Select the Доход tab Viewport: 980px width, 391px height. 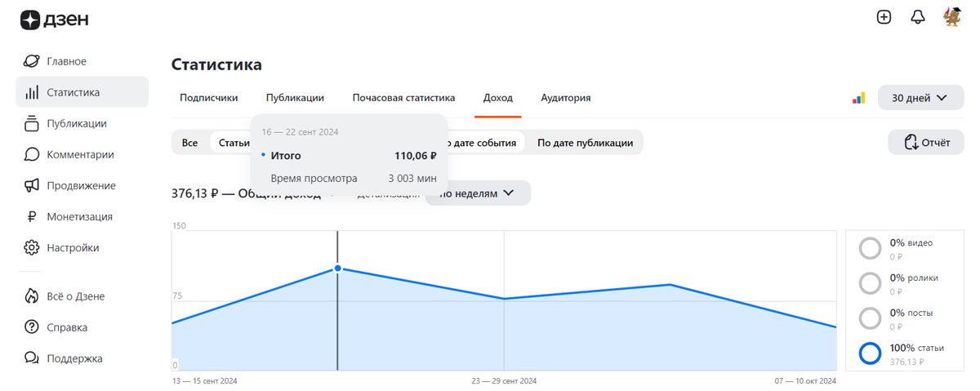pyautogui.click(x=498, y=98)
